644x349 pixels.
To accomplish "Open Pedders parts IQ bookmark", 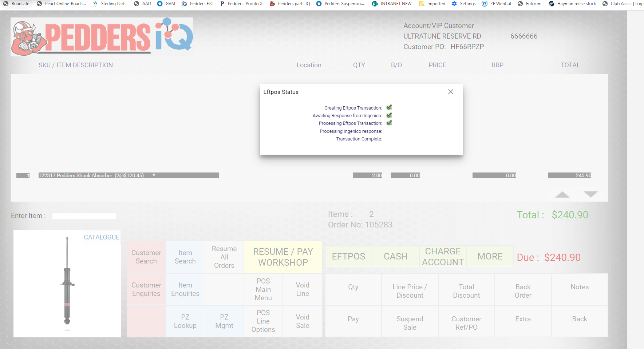I will 290,4.
